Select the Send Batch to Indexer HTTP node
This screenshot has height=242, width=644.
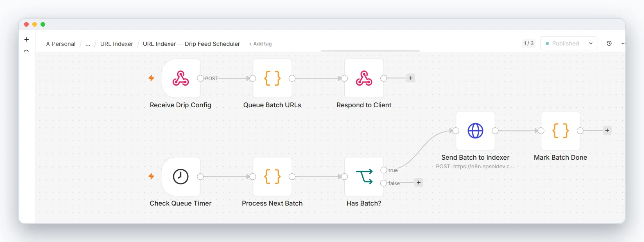pos(475,131)
